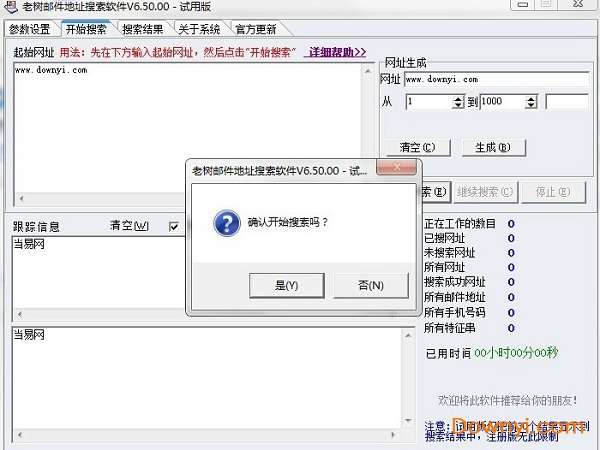Click scroll-down arrow of bottom log pane

tap(408, 421)
